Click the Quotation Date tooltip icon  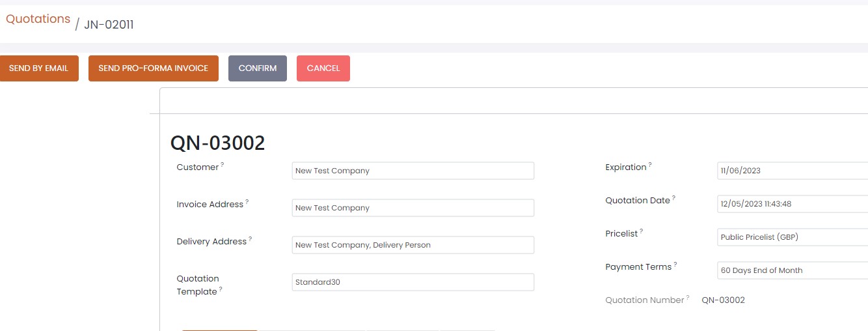click(673, 198)
